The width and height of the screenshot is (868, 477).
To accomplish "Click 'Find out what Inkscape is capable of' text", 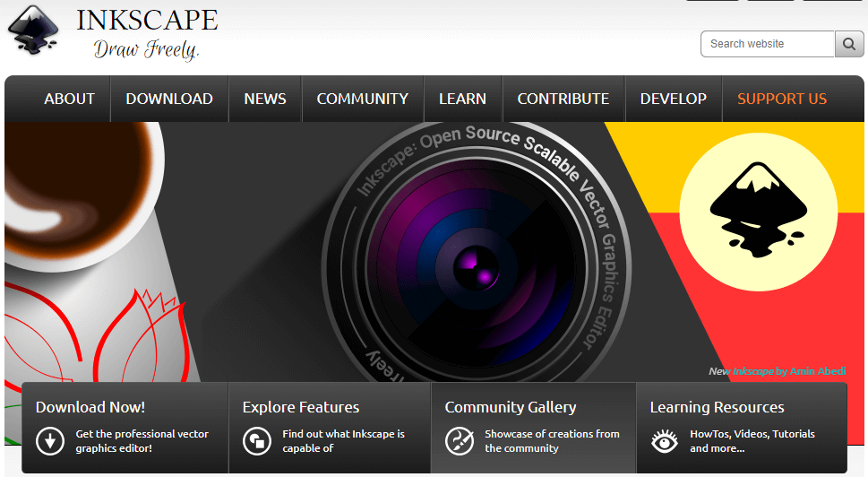I will (x=344, y=441).
